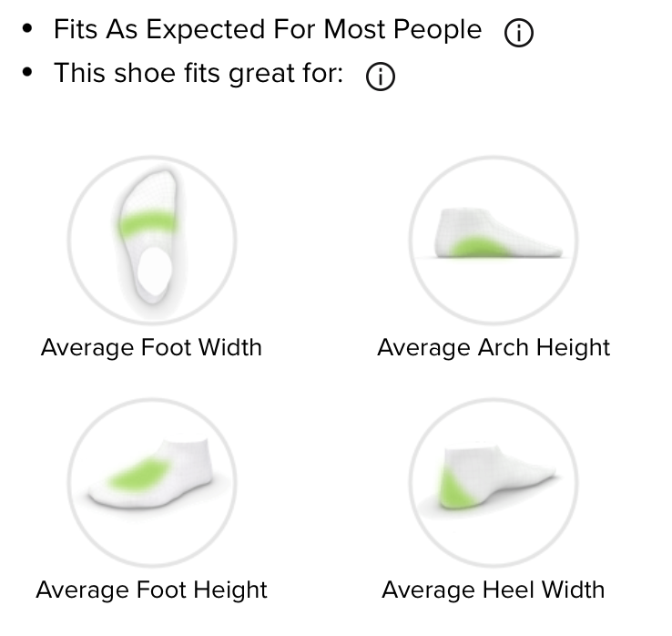Open info icon beside Fits As Expected
This screenshot has height=636, width=672.
tap(519, 32)
